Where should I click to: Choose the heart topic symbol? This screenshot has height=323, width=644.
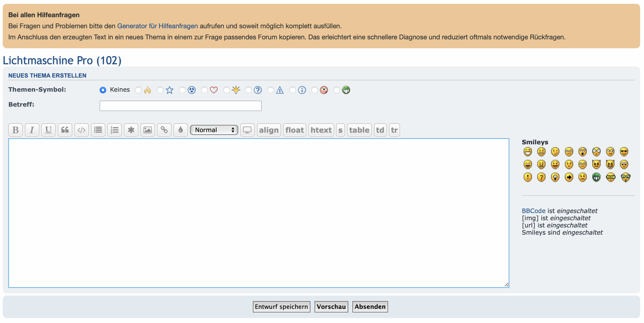pyautogui.click(x=204, y=90)
